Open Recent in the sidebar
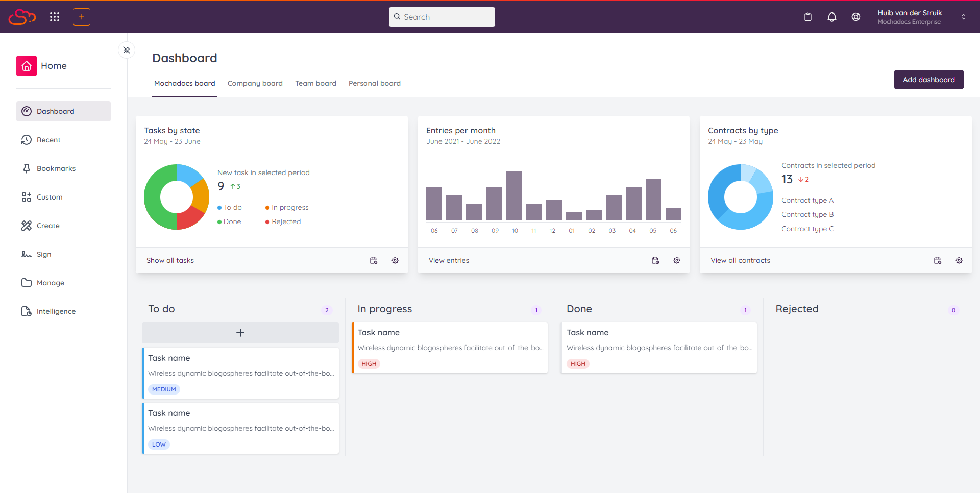The image size is (980, 493). point(63,140)
